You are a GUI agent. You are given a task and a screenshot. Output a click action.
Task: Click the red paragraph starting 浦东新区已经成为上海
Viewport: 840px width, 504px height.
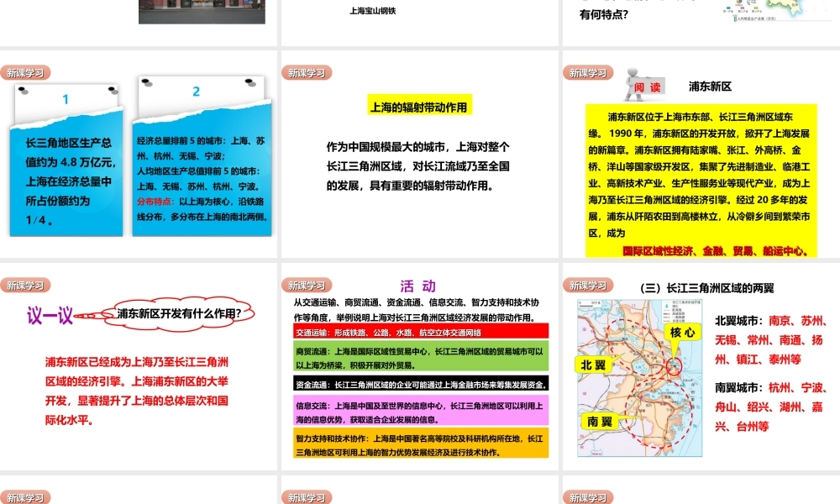coord(137,391)
